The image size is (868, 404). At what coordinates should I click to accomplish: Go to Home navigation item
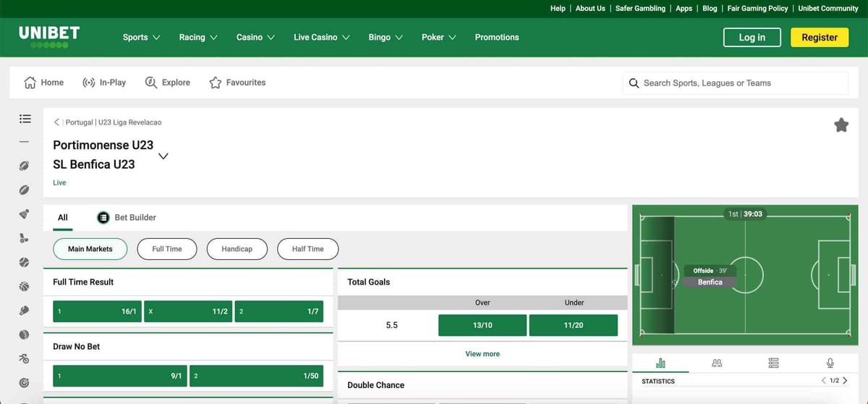44,83
